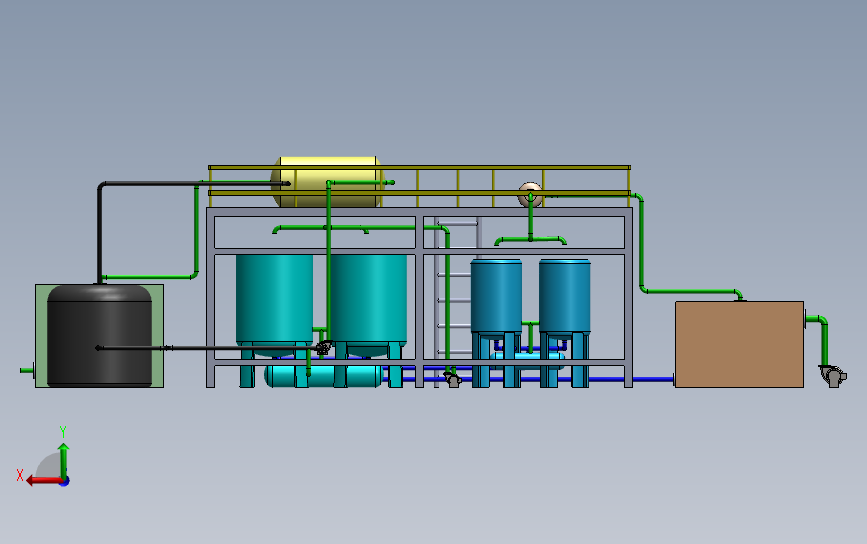
Task: Select the green inlet stub left of the enclosure
Action: [x=27, y=370]
